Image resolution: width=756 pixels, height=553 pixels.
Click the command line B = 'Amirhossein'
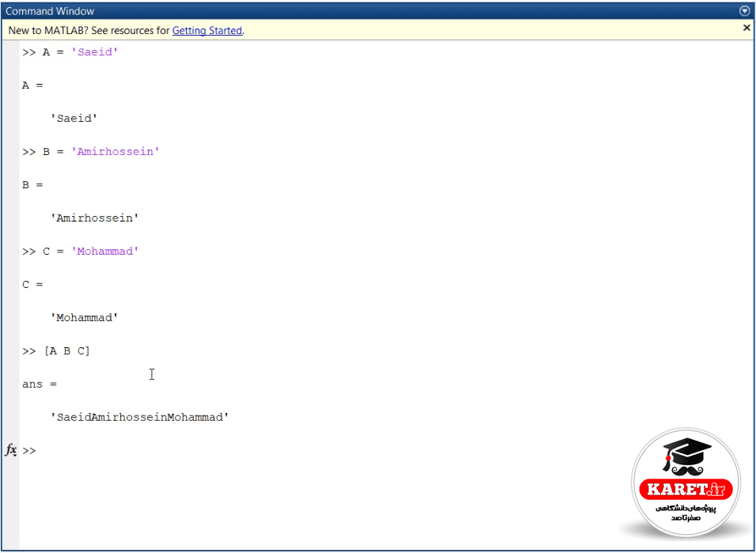pyautogui.click(x=91, y=152)
